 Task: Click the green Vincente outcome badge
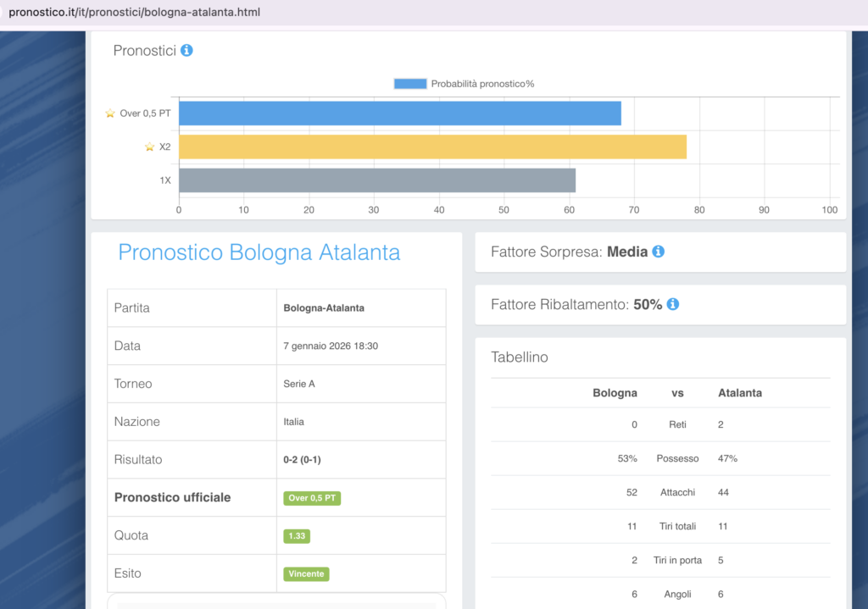(x=306, y=573)
